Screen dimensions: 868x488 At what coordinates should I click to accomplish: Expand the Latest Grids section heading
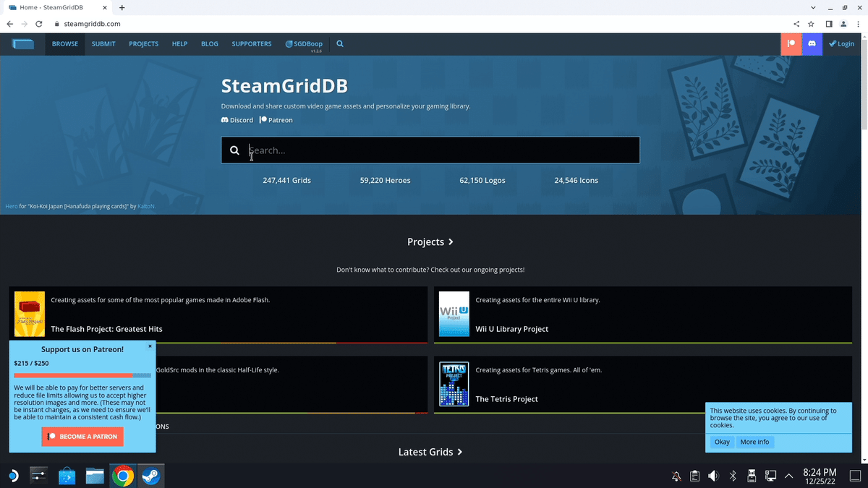[x=430, y=452]
